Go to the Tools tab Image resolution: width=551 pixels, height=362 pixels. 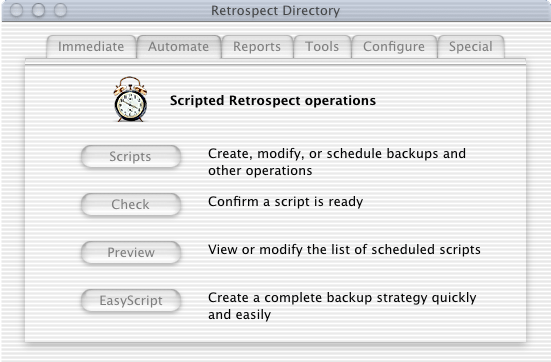point(322,47)
